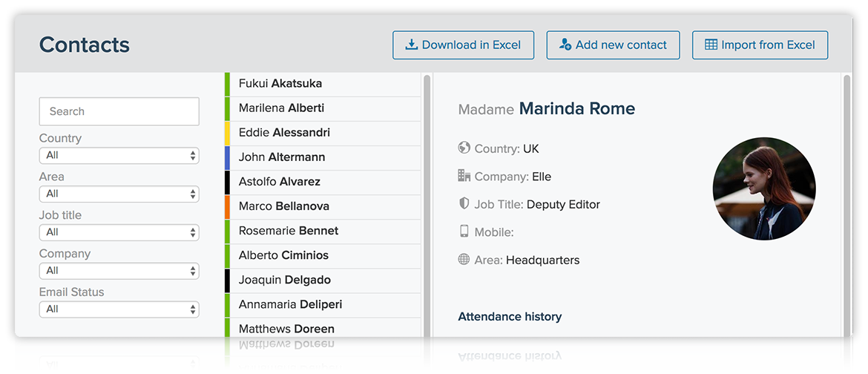Select contact Astolfo Alvarez
The image size is (868, 374).
click(x=323, y=182)
